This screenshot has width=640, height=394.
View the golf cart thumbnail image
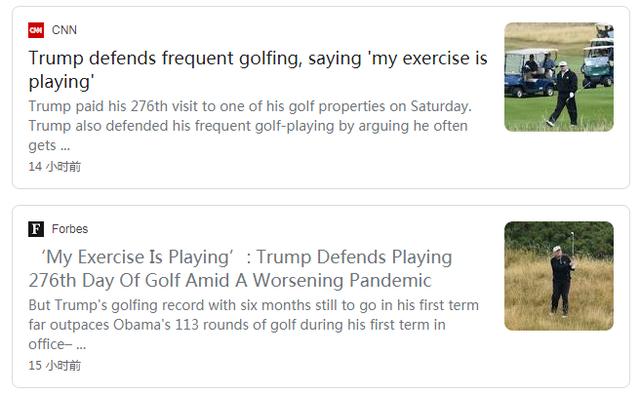click(559, 77)
